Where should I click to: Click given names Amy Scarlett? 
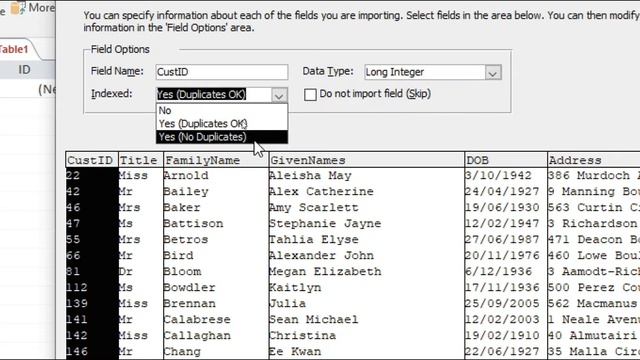click(x=314, y=207)
